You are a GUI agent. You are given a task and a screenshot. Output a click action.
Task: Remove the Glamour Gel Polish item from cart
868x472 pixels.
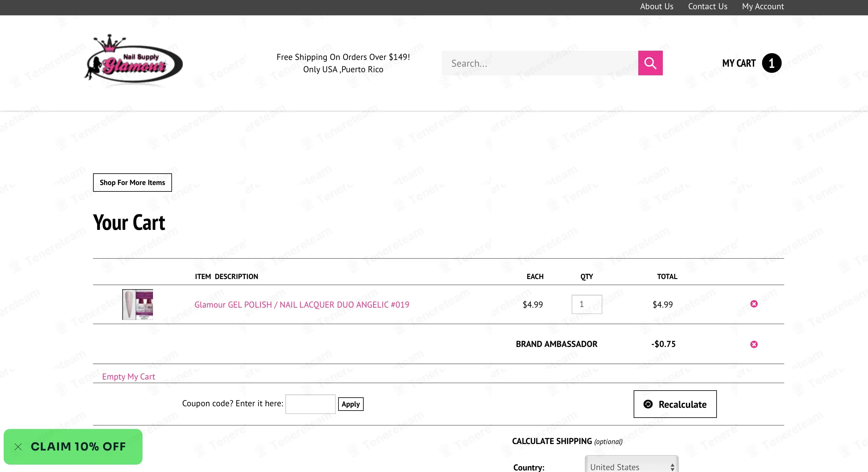point(754,304)
